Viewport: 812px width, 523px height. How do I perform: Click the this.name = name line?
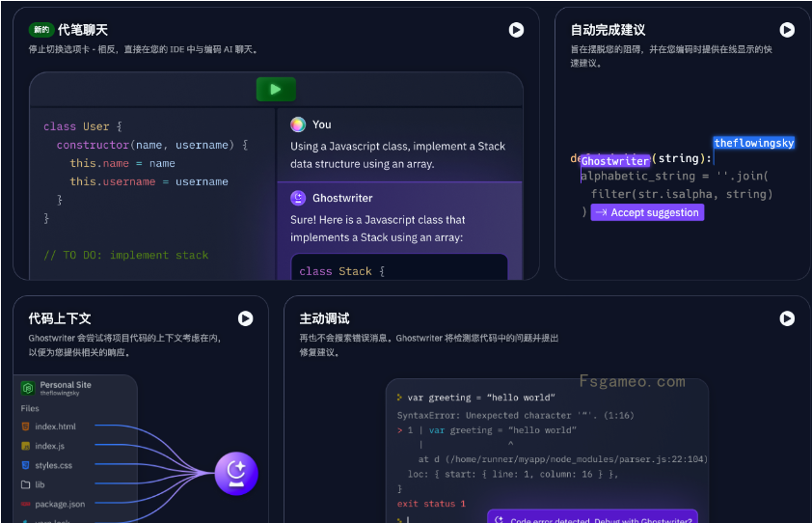[122, 163]
